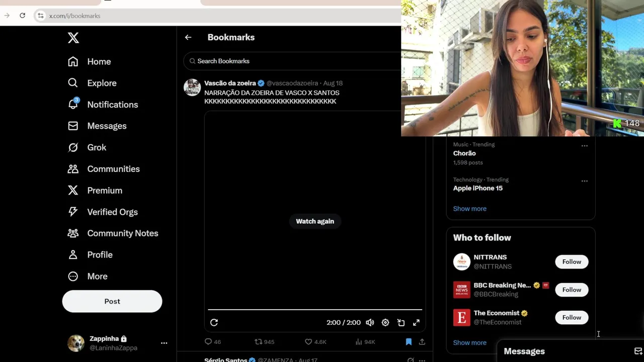Screen dimensions: 644x362
Task: Open options for Apple iPhone 15 trend
Action: pyautogui.click(x=585, y=181)
